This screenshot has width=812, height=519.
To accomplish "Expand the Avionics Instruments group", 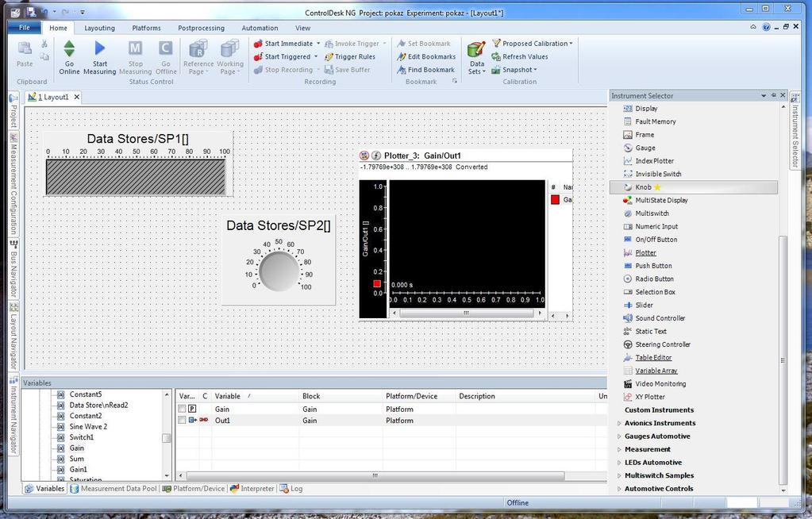I will (x=619, y=423).
